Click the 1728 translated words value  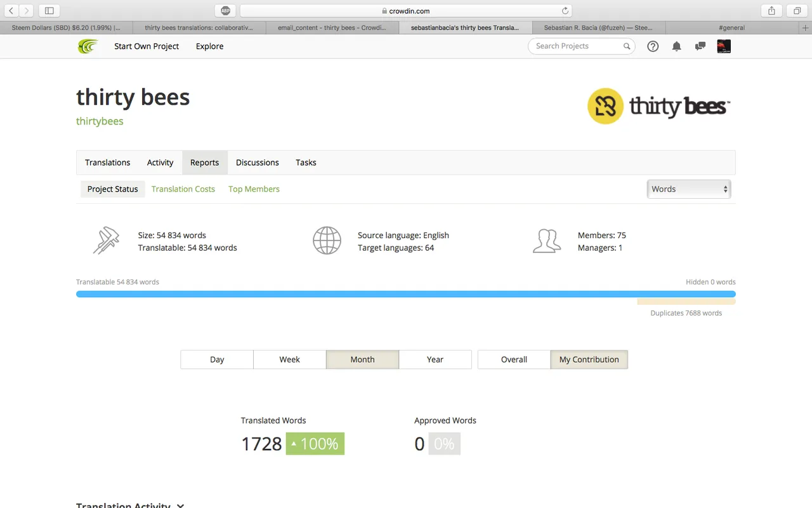pyautogui.click(x=261, y=444)
